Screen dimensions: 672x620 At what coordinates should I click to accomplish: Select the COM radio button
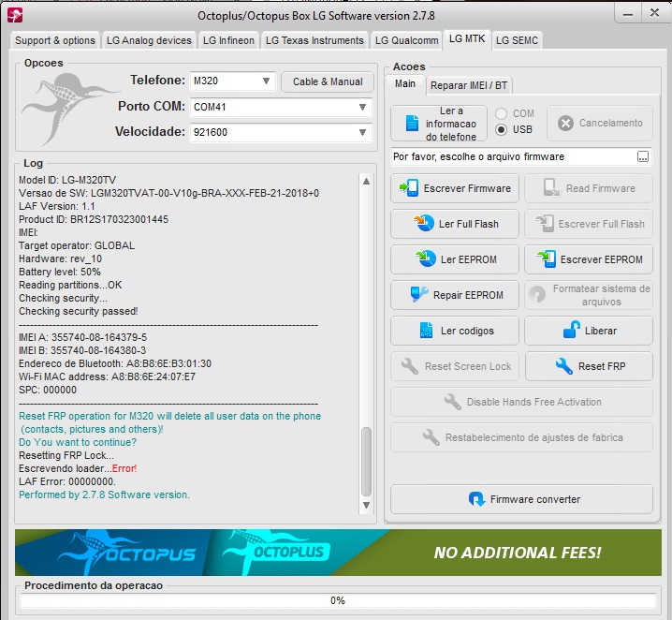pyautogui.click(x=502, y=113)
